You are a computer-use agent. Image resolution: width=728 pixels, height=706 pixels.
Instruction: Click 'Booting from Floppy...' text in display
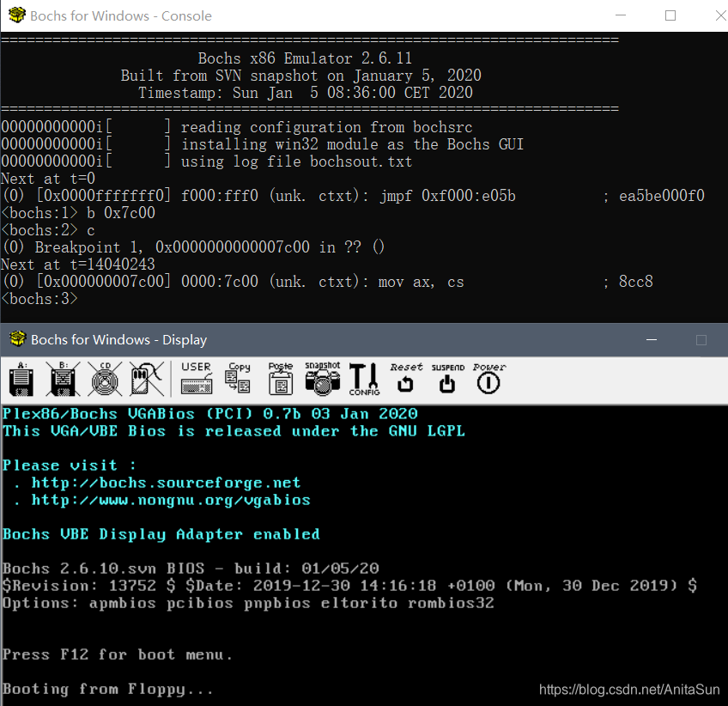pyautogui.click(x=107, y=690)
